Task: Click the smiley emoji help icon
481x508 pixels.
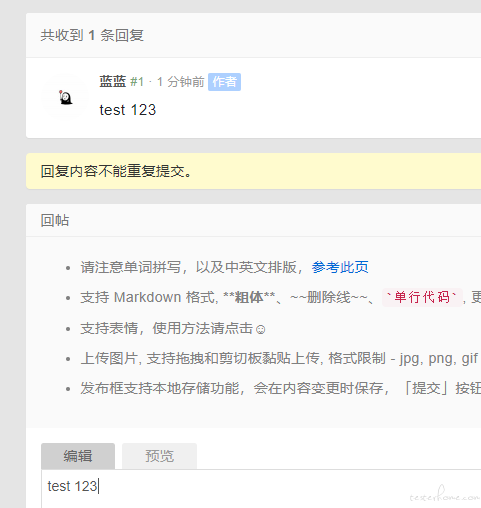Action: point(260,330)
